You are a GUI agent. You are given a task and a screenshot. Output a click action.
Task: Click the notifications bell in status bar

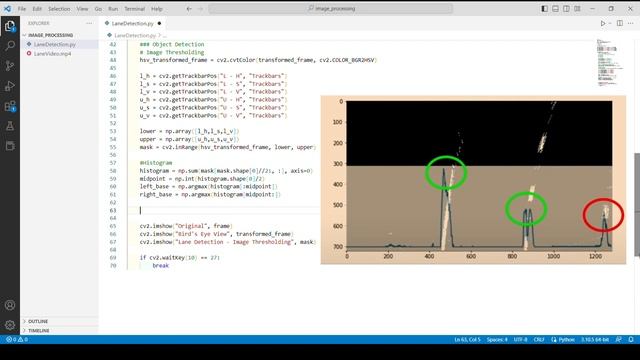pos(631,340)
